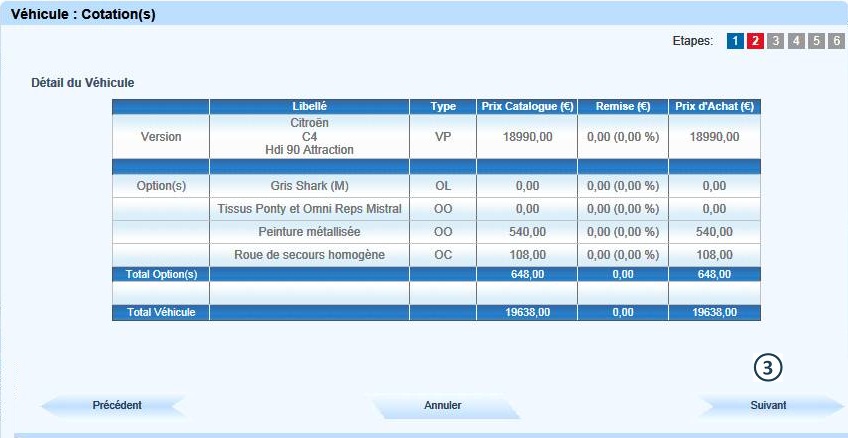Click the Suivant button
The image size is (848, 438).
768,405
